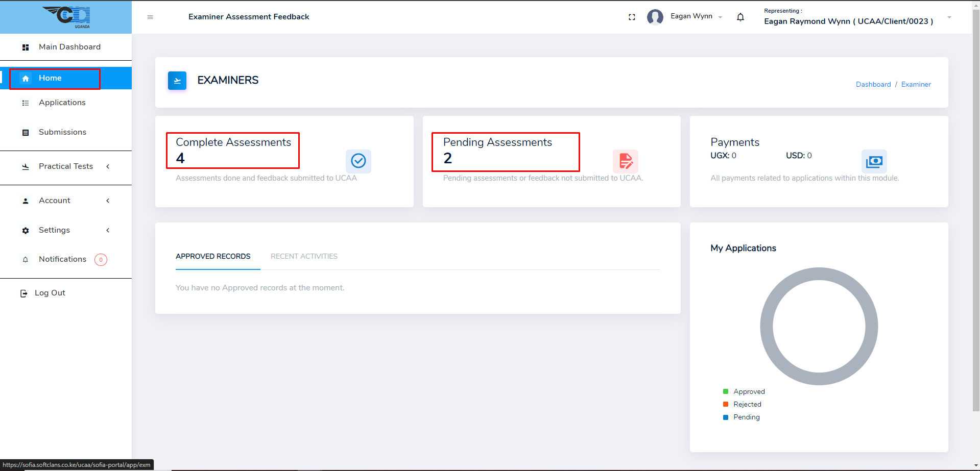Open the Representing client dropdown
980x471 pixels.
tap(949, 17)
